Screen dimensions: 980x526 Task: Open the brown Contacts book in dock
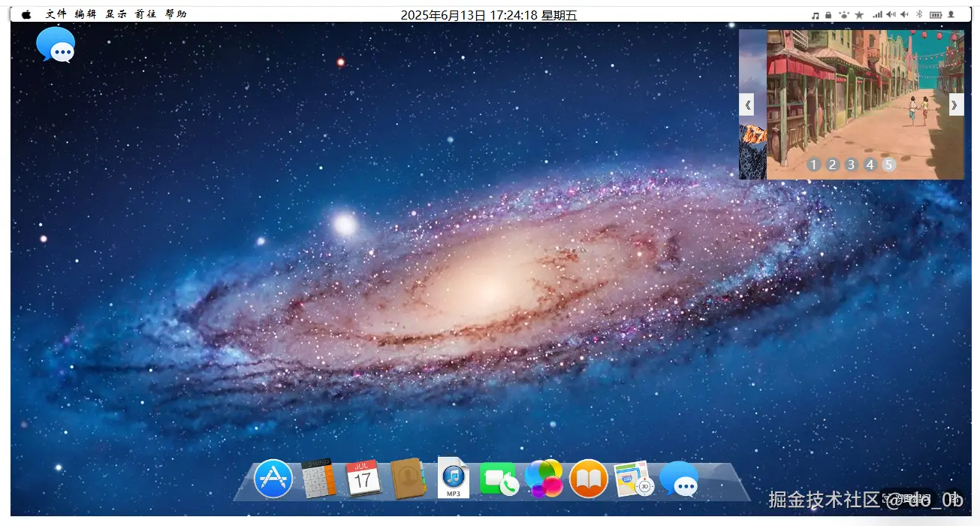408,479
